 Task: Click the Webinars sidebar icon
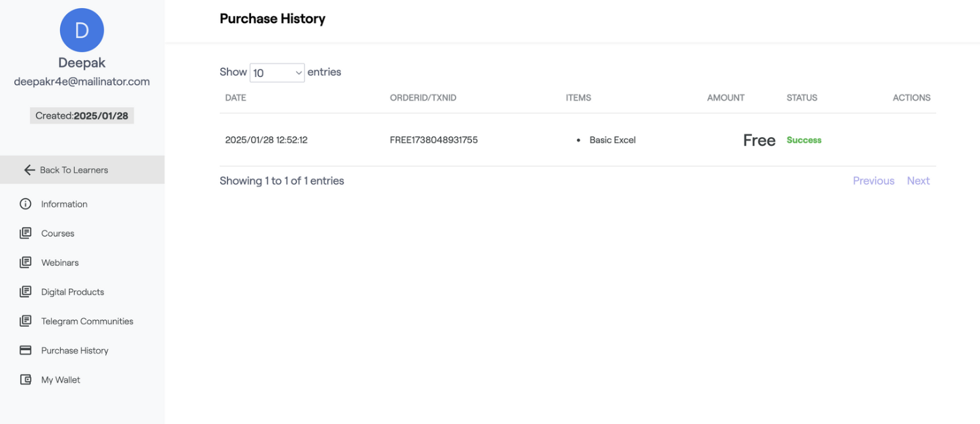[x=26, y=263]
